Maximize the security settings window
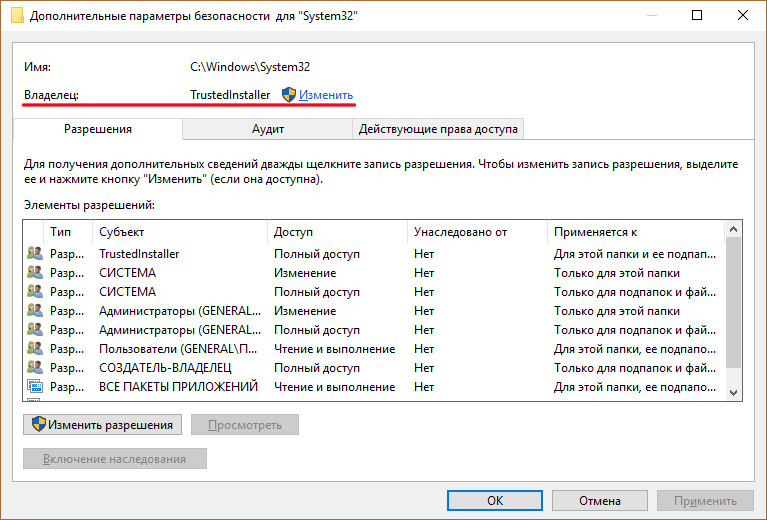 click(x=697, y=15)
